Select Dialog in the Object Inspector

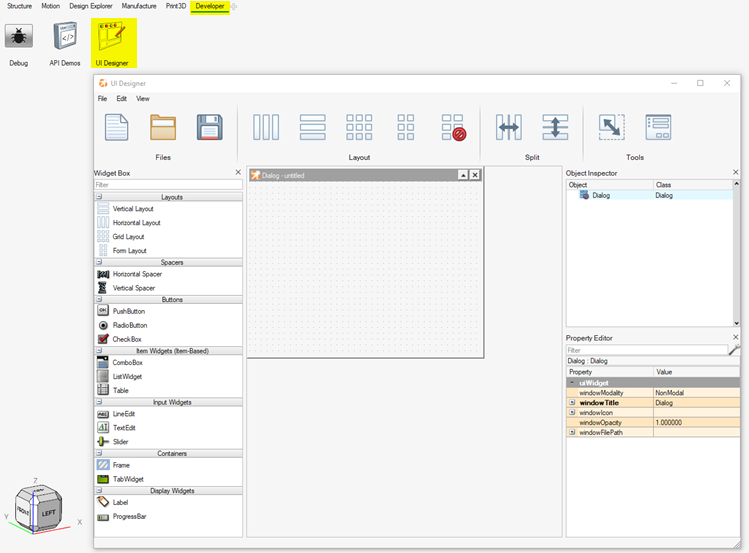click(600, 195)
